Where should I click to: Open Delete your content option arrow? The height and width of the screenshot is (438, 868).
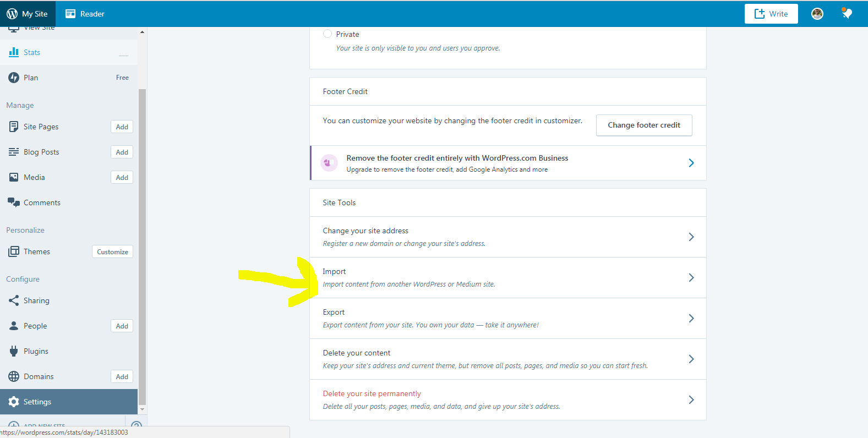point(691,359)
